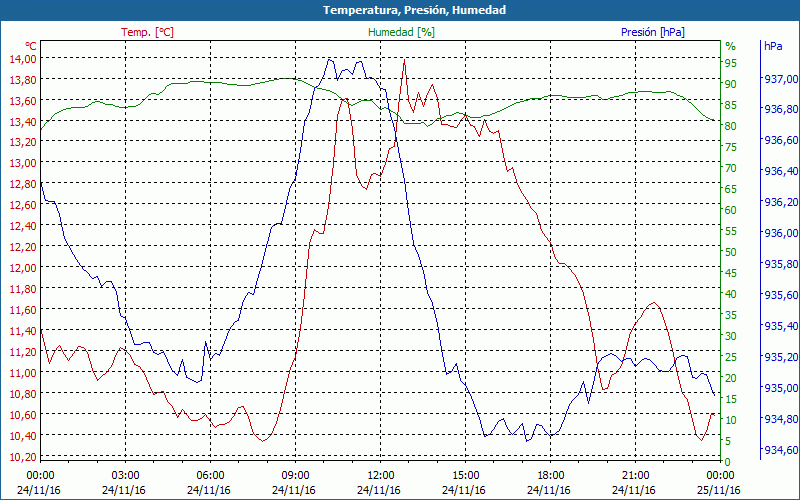The height and width of the screenshot is (500, 800).
Task: Click the '14,00' temperature axis value
Action: (23, 58)
